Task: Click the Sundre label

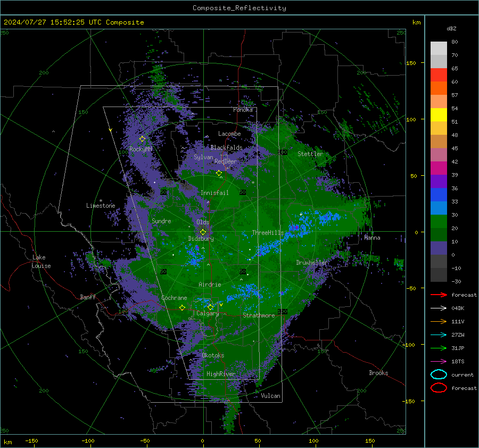Action: tap(161, 221)
